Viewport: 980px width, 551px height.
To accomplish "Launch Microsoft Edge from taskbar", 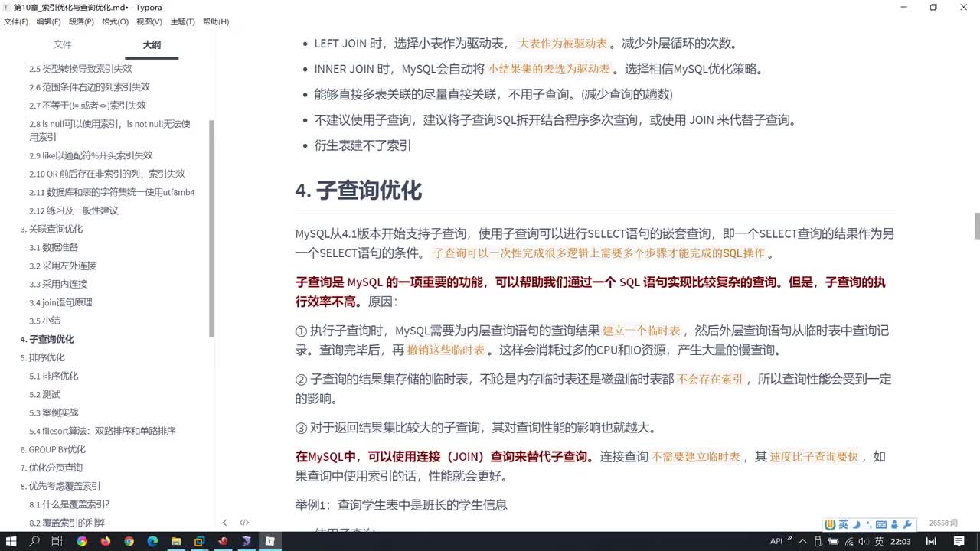I will click(x=152, y=541).
